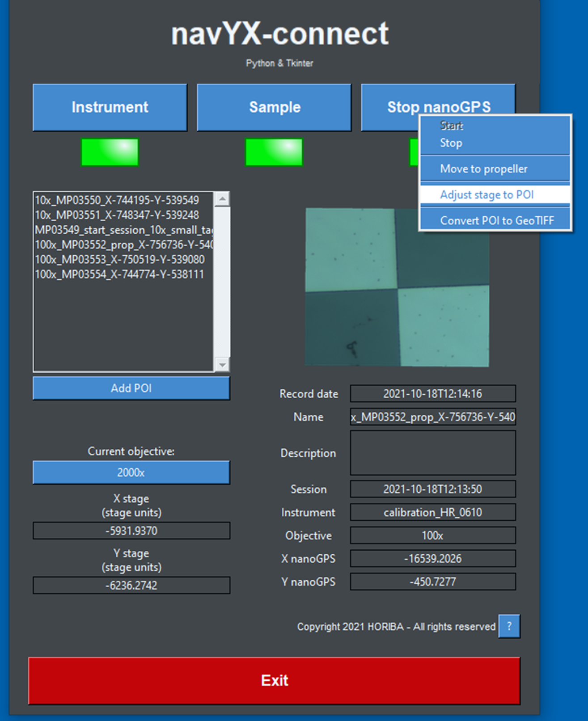Click the Add POI button
This screenshot has width=588, height=721.
pos(131,388)
